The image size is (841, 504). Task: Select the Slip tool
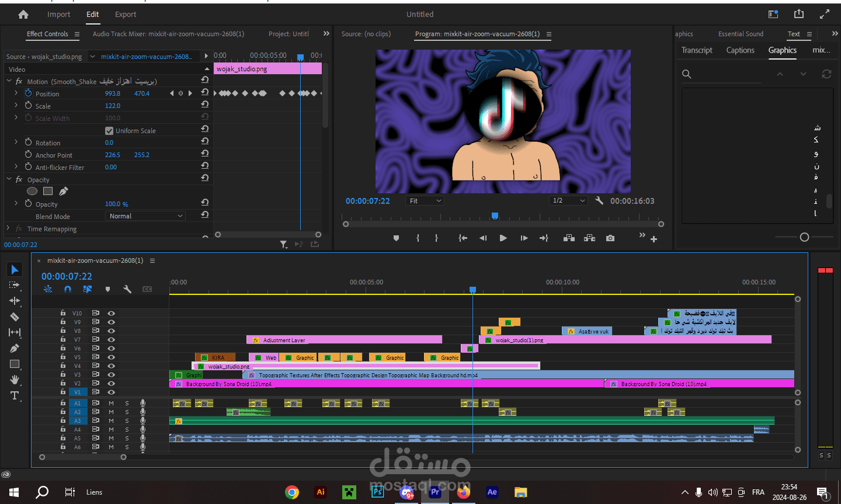point(15,332)
